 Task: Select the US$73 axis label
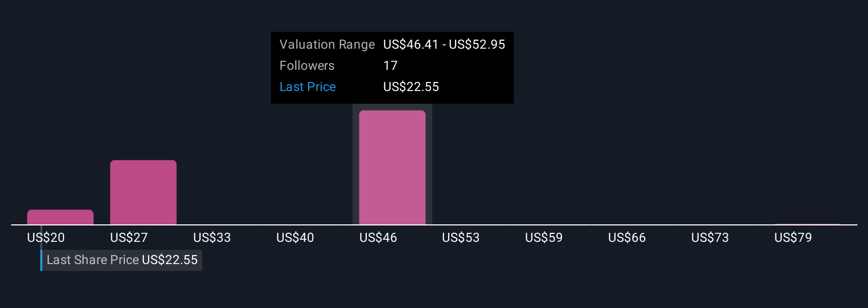[x=710, y=238]
